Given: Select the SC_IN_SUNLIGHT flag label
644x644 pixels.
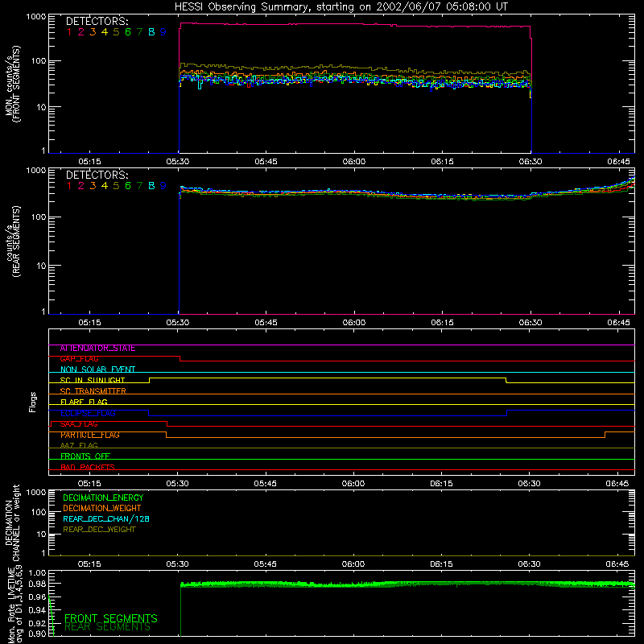Looking at the screenshot, I should [x=93, y=380].
